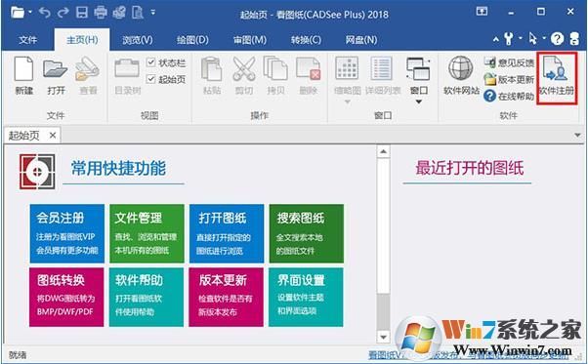Click the redo arrow in quick access toolbar
The image size is (588, 364).
coord(63,13)
